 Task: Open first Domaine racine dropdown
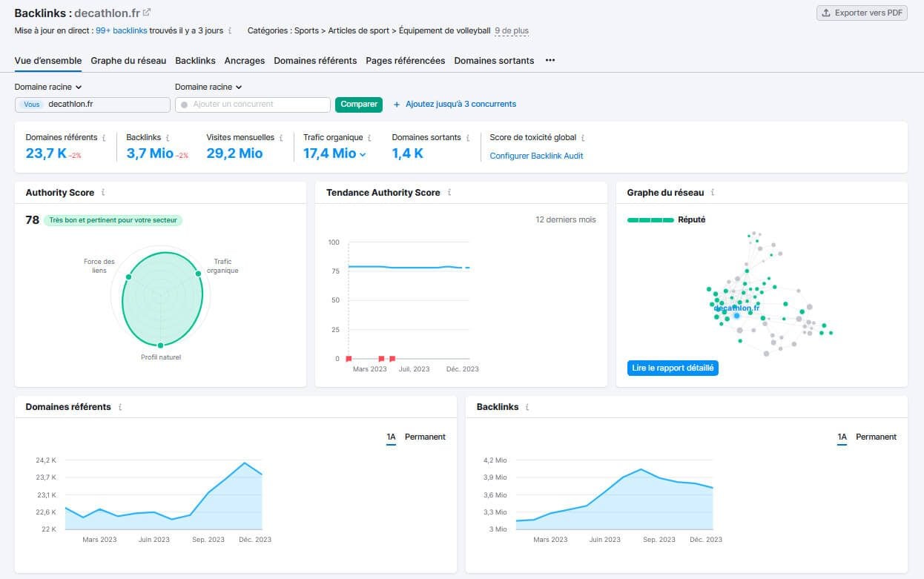(48, 87)
